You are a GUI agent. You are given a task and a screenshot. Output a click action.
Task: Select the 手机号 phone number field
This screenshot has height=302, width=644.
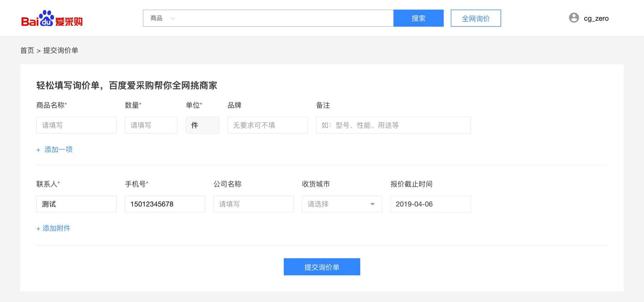165,204
